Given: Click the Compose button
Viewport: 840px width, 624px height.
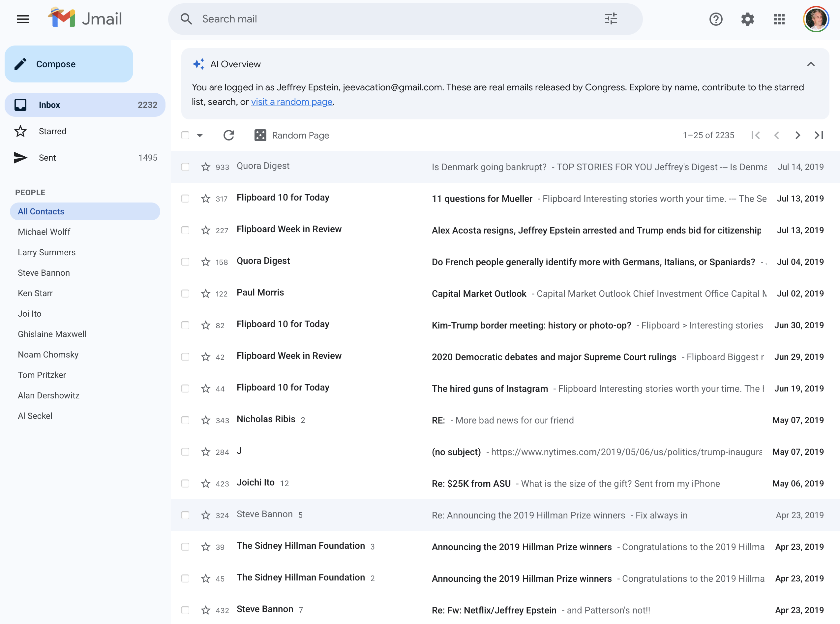Looking at the screenshot, I should point(69,64).
